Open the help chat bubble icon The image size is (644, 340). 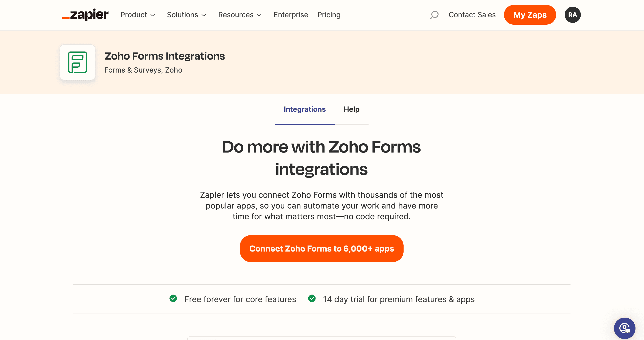tap(624, 328)
